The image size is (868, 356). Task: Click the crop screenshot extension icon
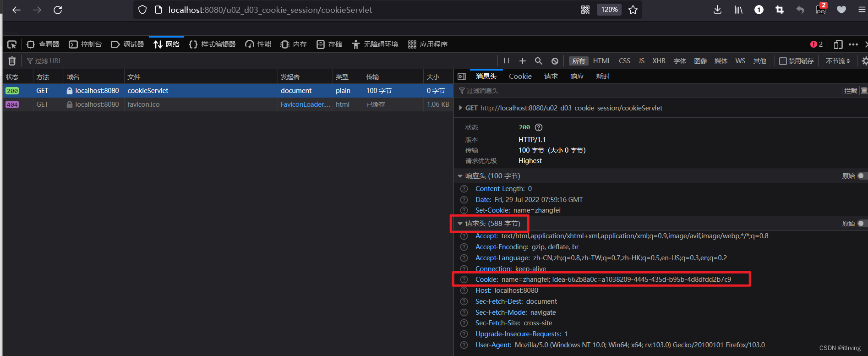click(x=780, y=10)
